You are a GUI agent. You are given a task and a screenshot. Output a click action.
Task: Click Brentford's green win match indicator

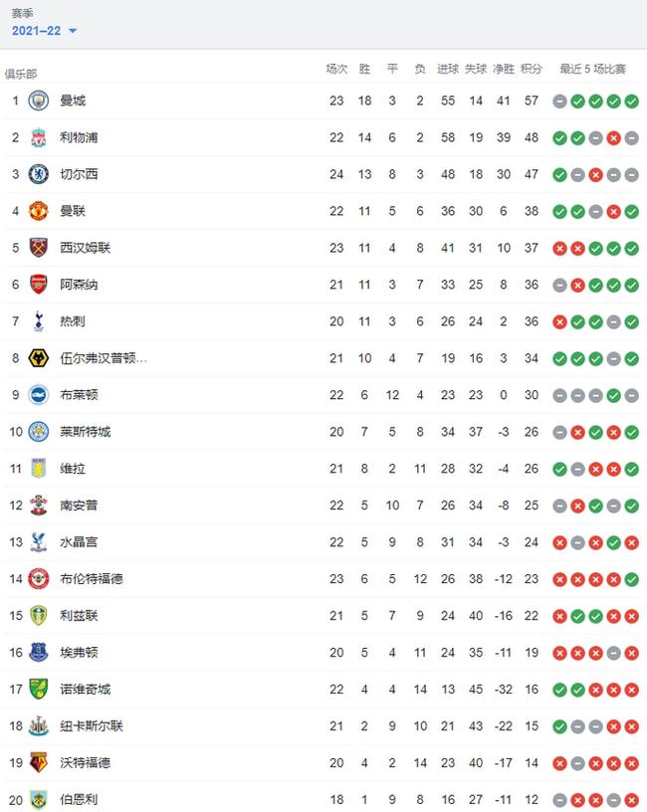(631, 579)
